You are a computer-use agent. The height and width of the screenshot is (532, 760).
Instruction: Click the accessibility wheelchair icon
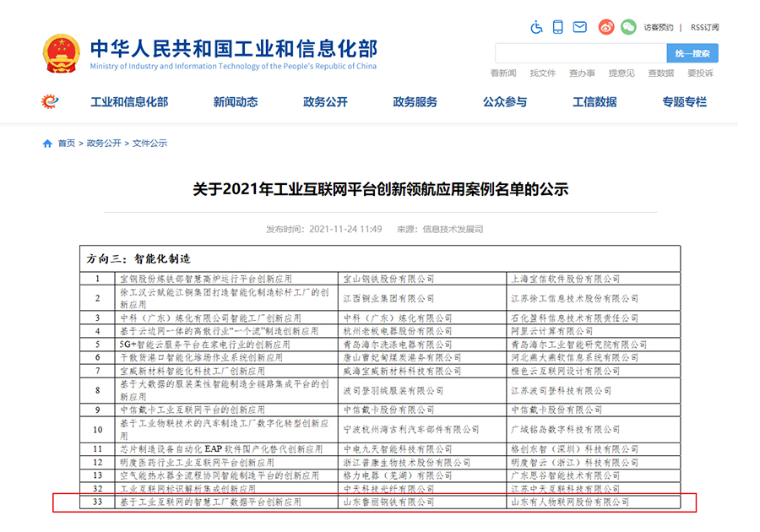tap(536, 27)
